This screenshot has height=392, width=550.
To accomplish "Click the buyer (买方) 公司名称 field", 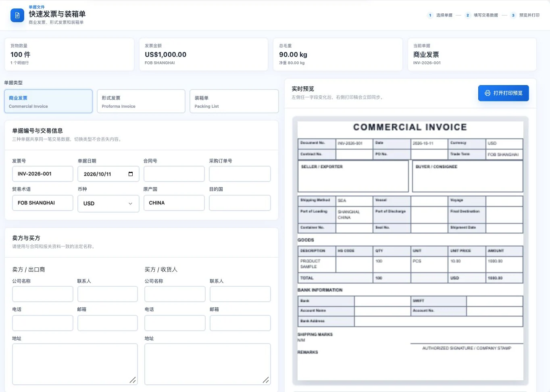I will (x=175, y=294).
